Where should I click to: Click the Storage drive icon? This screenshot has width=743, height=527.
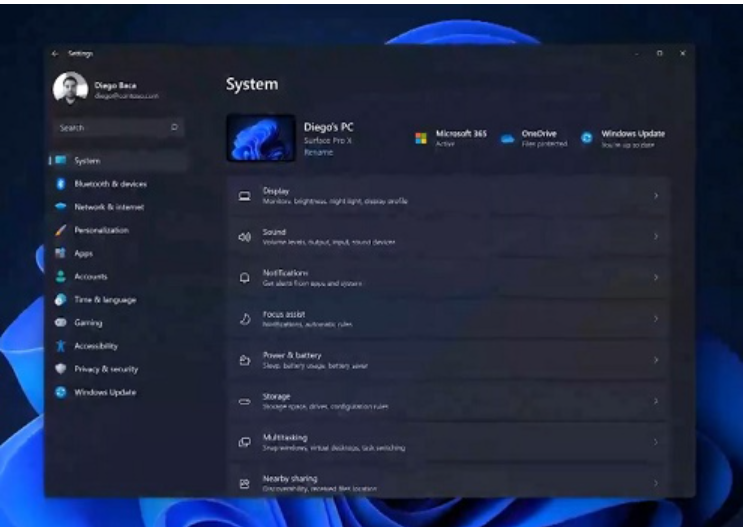[x=245, y=401]
